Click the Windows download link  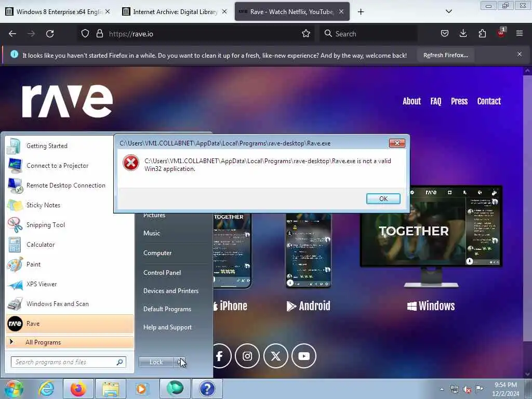point(431,306)
